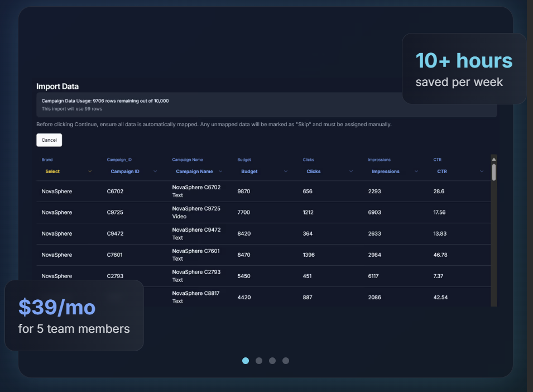The height and width of the screenshot is (392, 533).
Task: Click the $39/mo pricing badge
Action: coord(74,315)
